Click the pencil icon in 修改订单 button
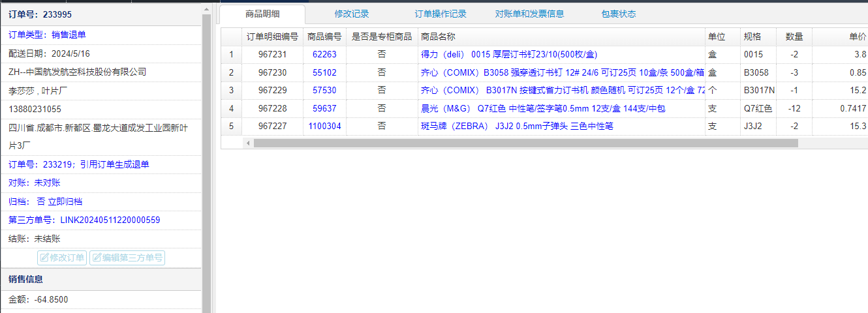The image size is (868, 313). [x=44, y=258]
